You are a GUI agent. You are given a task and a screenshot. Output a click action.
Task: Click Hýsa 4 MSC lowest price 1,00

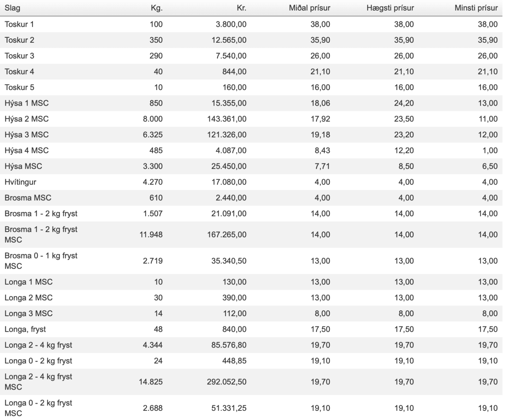click(x=490, y=150)
